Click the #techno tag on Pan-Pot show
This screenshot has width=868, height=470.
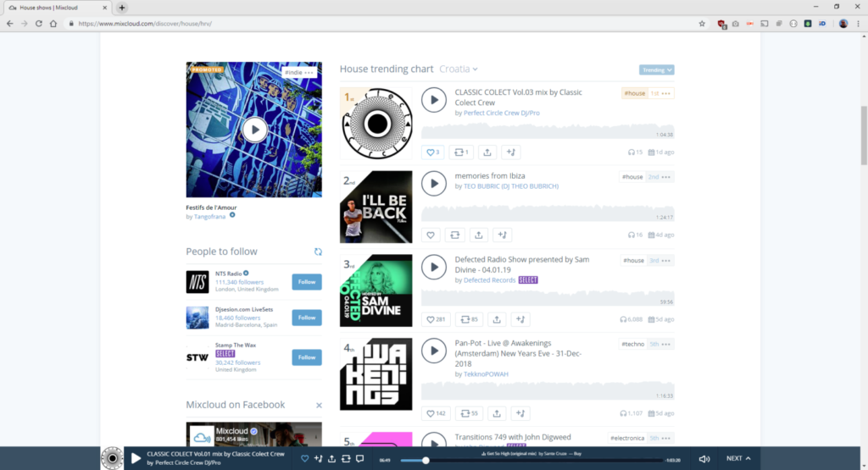click(632, 344)
